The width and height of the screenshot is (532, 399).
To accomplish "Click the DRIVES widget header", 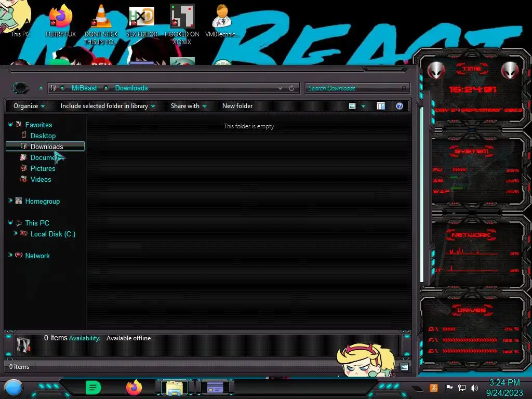I will point(472,310).
